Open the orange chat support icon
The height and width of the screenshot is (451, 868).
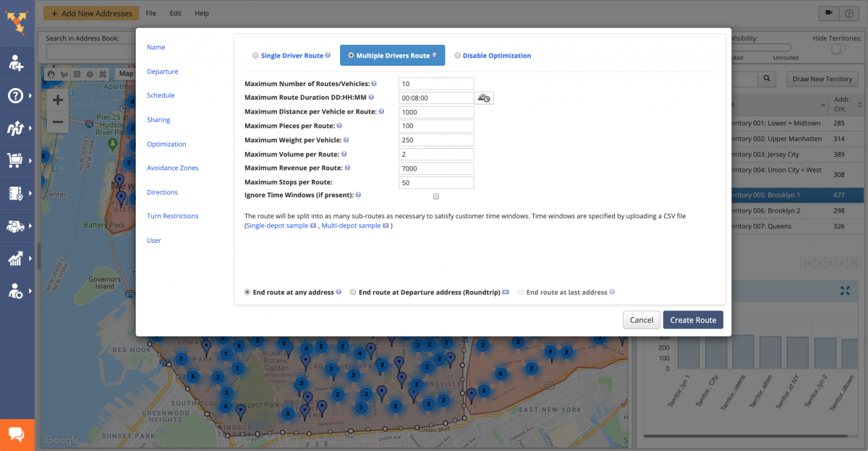[17, 434]
